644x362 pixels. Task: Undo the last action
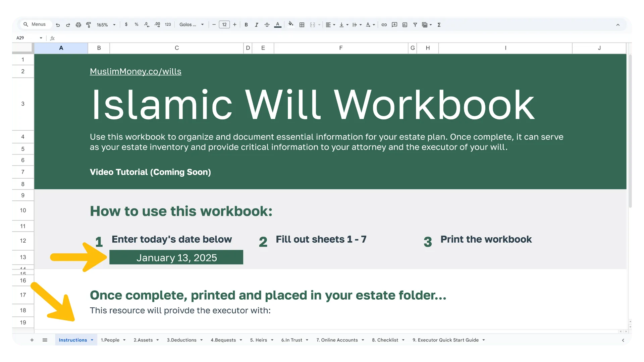58,25
